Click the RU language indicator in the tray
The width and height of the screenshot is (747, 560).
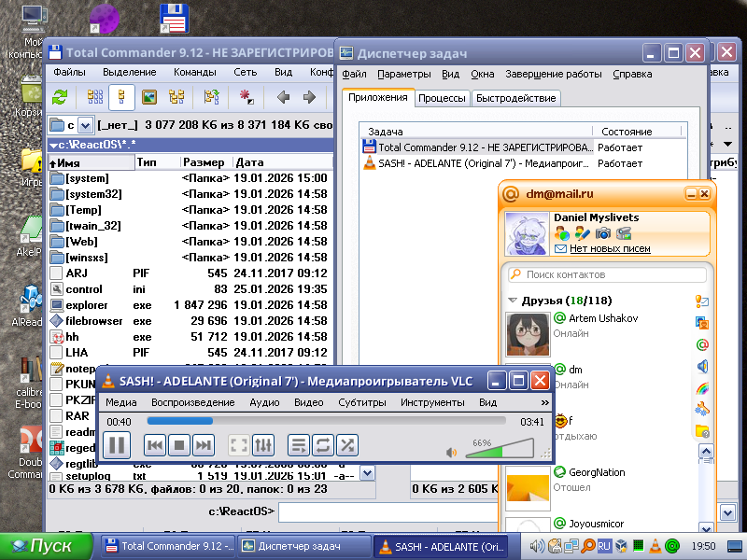(604, 546)
